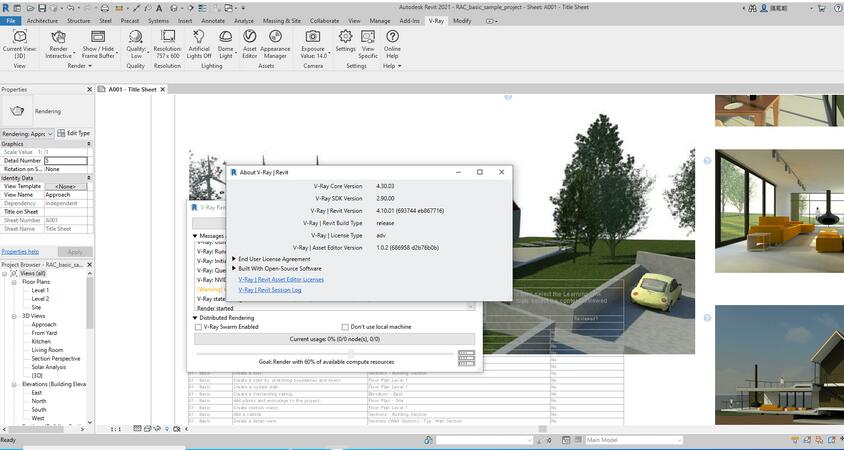Click the Apply button in Properties
The height and width of the screenshot is (450, 844).
75,252
